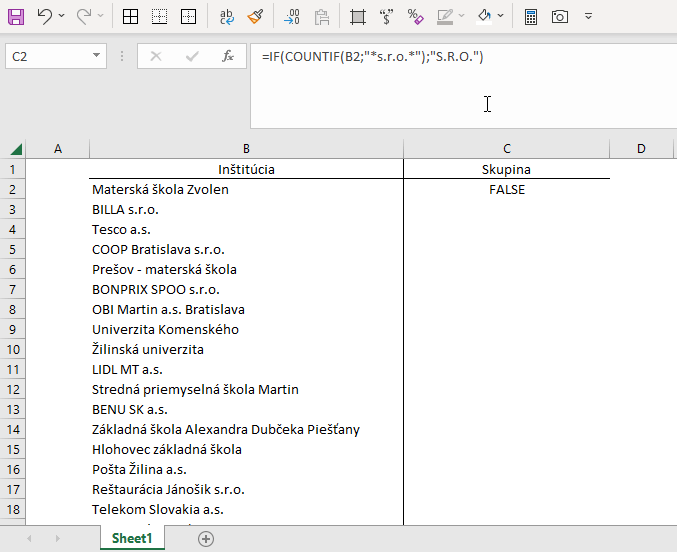Click the previous sheet navigation arrow
Image resolution: width=677 pixels, height=552 pixels.
pyautogui.click(x=30, y=539)
